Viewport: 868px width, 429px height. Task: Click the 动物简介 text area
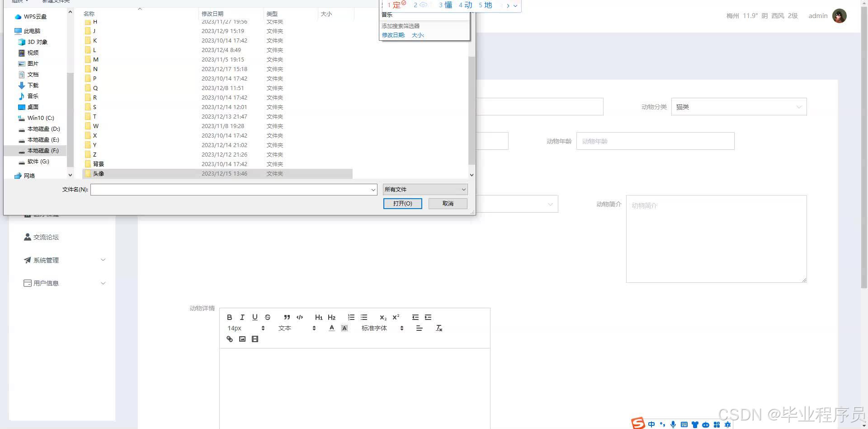pos(716,239)
